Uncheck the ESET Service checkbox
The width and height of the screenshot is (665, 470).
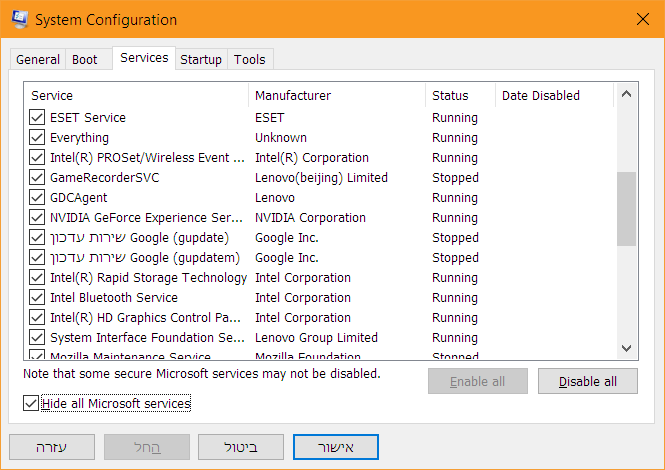point(37,118)
